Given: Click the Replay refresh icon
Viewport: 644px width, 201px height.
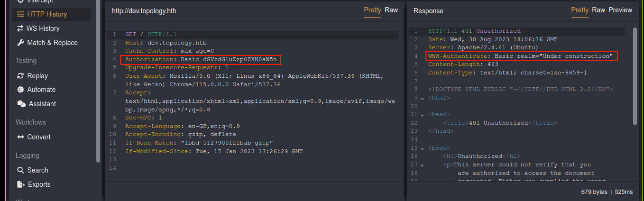Looking at the screenshot, I should tap(20, 76).
